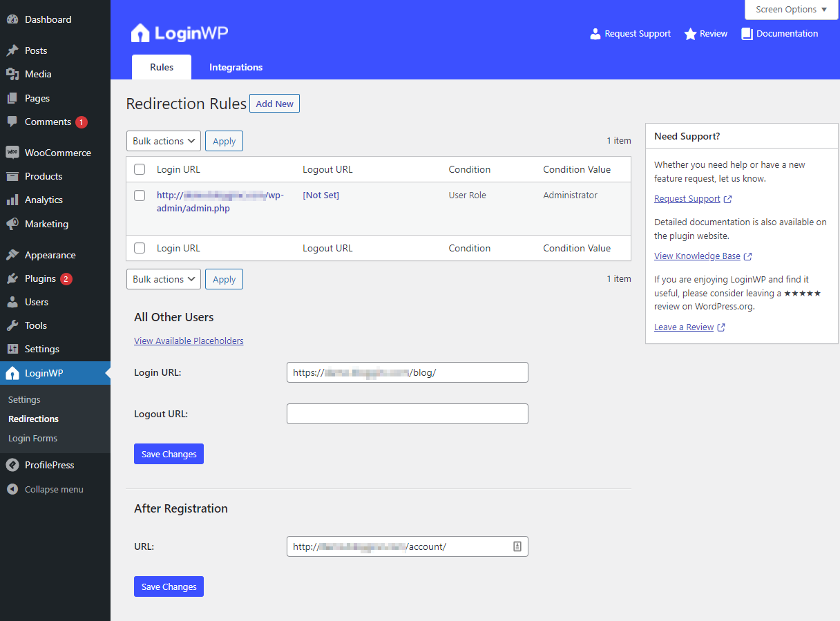Click the Plugins plug icon

[12, 278]
